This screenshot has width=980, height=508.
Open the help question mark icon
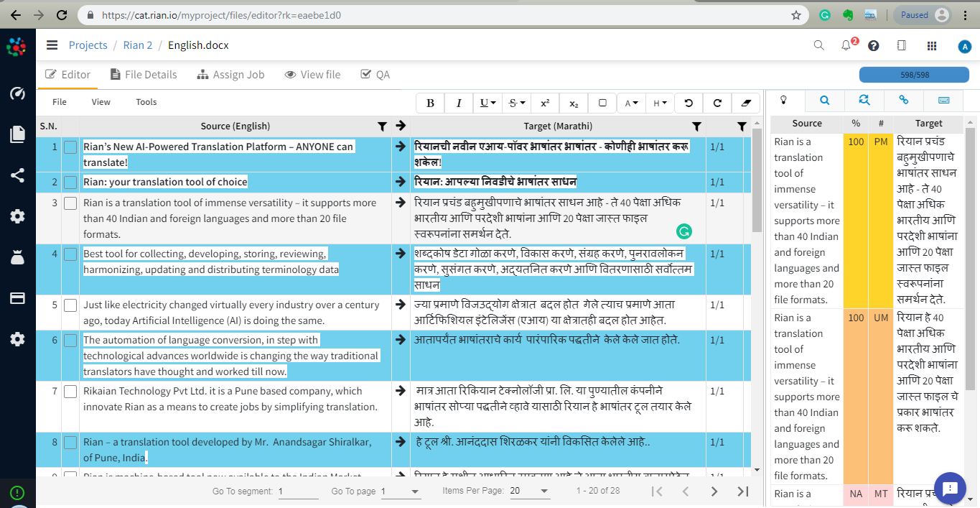point(874,45)
